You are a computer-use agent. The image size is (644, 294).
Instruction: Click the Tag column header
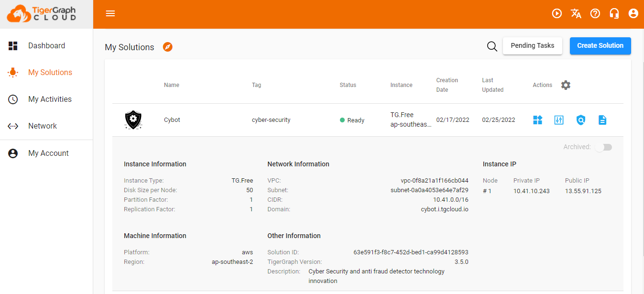[x=257, y=85]
